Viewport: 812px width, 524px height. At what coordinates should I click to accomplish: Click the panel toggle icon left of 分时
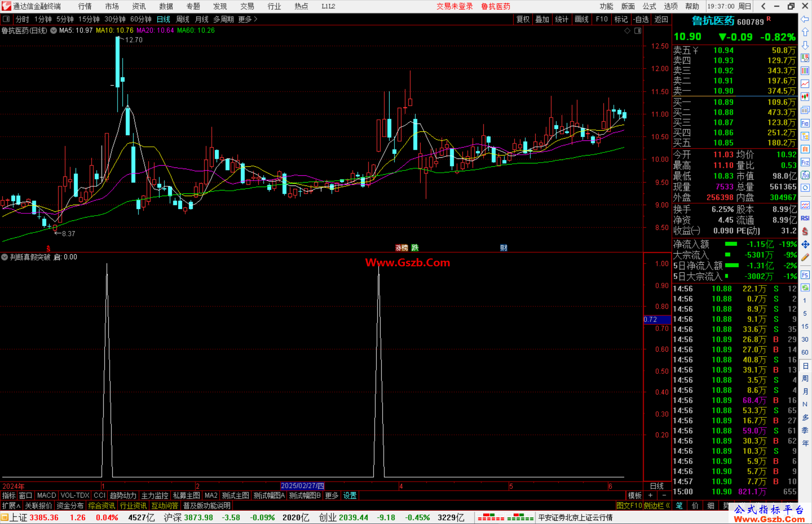[x=6, y=19]
